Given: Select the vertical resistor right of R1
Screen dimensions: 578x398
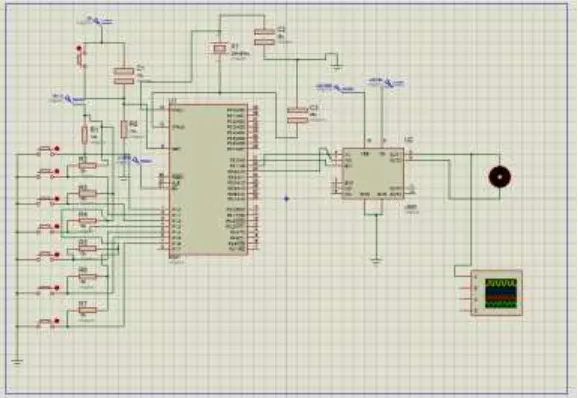Looking at the screenshot, I should (x=124, y=129).
